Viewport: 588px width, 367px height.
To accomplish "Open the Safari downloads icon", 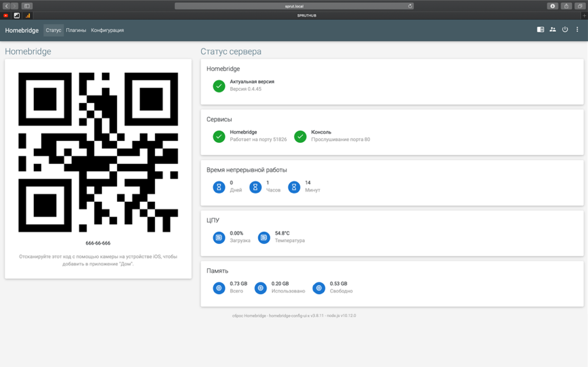I will pyautogui.click(x=552, y=6).
